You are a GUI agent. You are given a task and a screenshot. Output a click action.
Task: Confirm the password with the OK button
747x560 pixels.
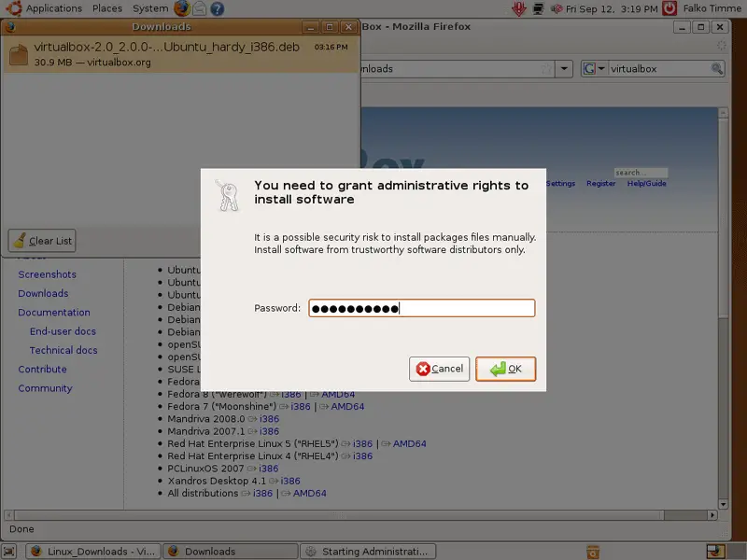pos(505,369)
